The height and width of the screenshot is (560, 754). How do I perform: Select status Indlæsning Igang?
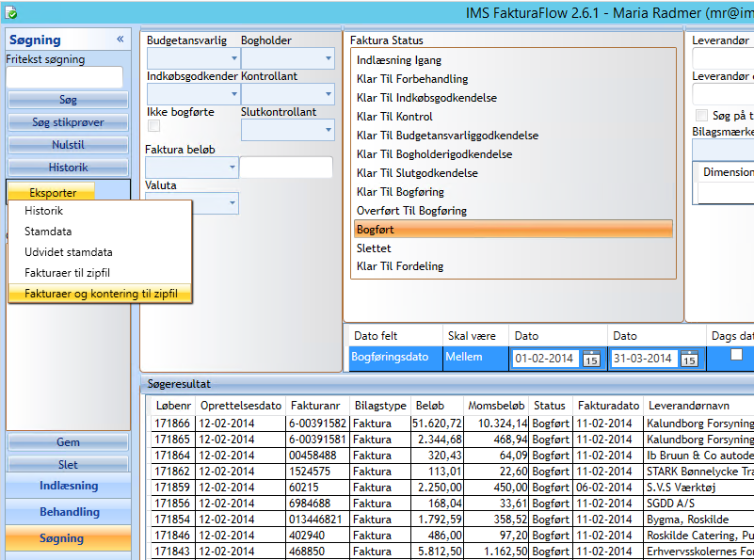(513, 60)
